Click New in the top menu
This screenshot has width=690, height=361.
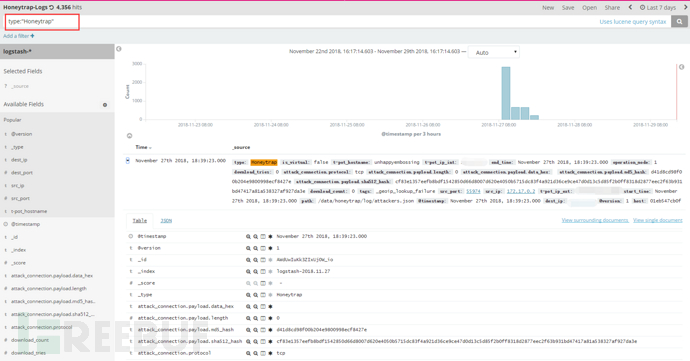548,7
